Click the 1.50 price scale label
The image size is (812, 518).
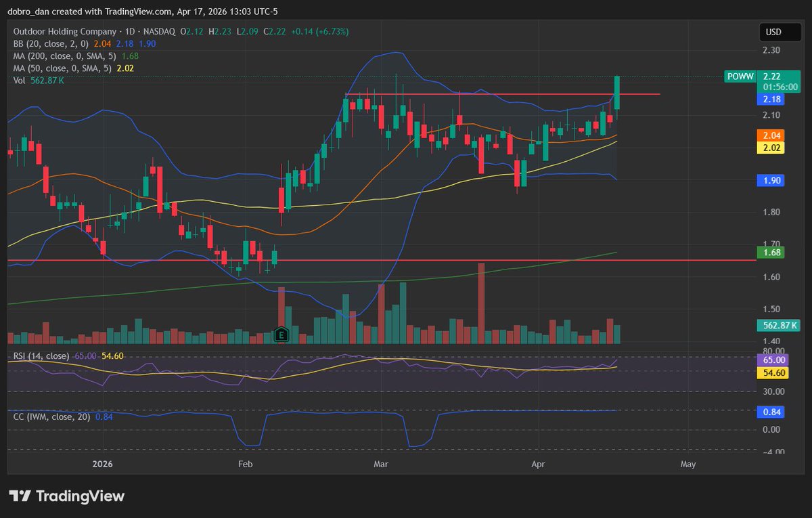coord(771,309)
